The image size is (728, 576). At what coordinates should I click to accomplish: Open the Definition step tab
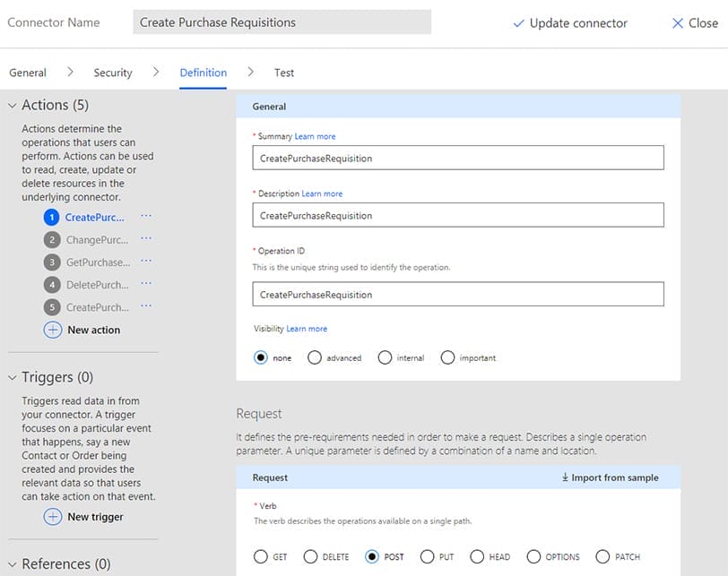point(204,73)
